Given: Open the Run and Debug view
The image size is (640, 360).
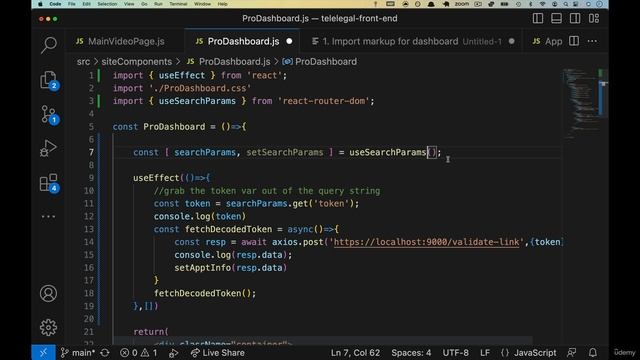Looking at the screenshot, I should click(49, 148).
